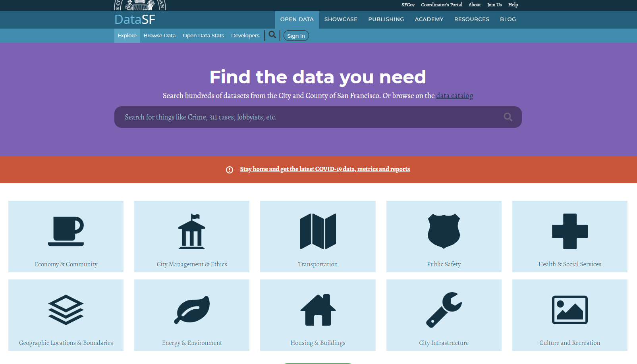Open the COVID-19 data and reports link

(324, 169)
